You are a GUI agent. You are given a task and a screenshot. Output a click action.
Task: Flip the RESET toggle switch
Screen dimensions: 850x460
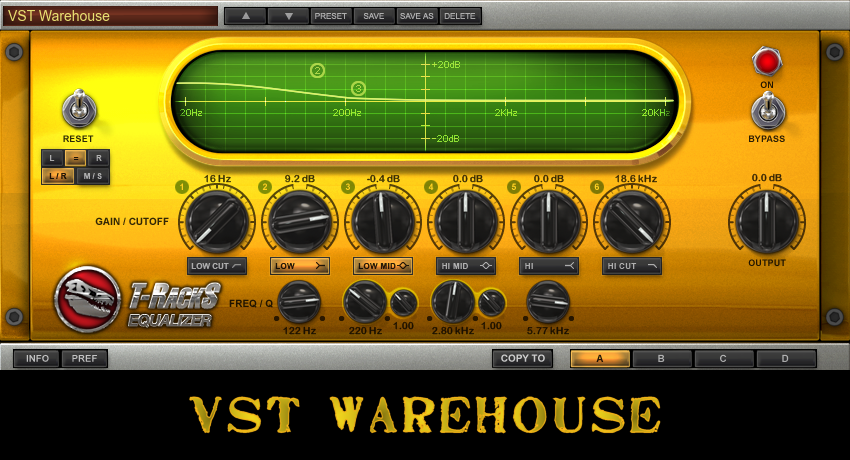coord(79,109)
